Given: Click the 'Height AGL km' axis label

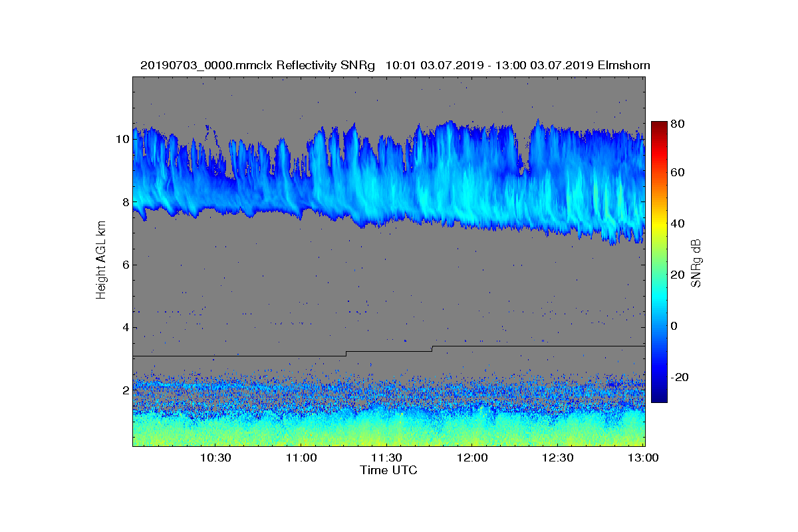Looking at the screenshot, I should point(101,260).
